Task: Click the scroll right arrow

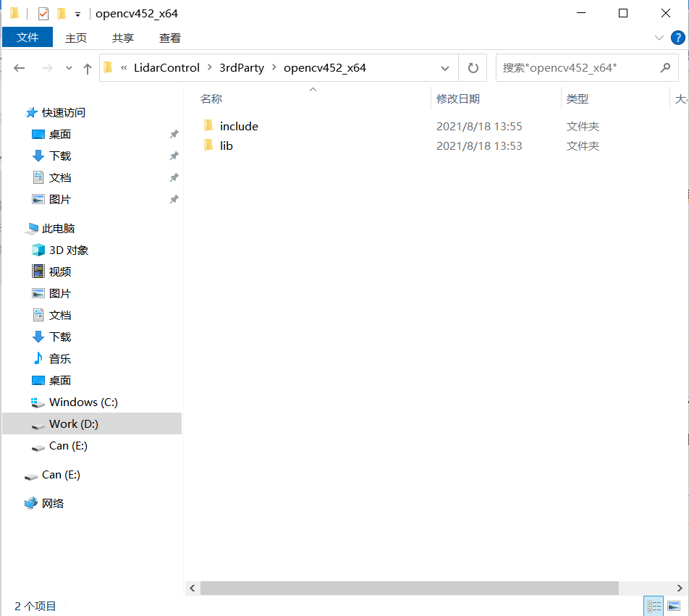Action: (680, 588)
